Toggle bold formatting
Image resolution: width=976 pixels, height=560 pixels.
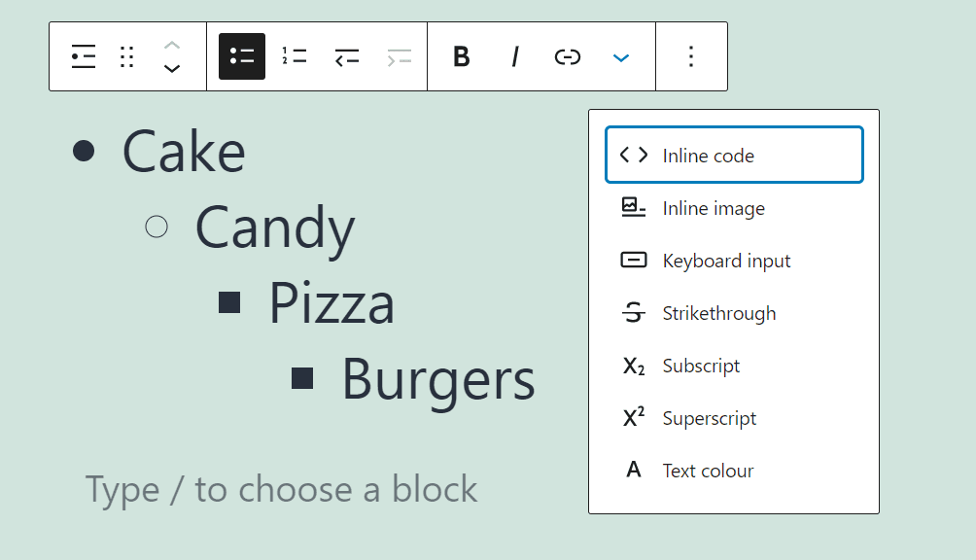coord(461,57)
